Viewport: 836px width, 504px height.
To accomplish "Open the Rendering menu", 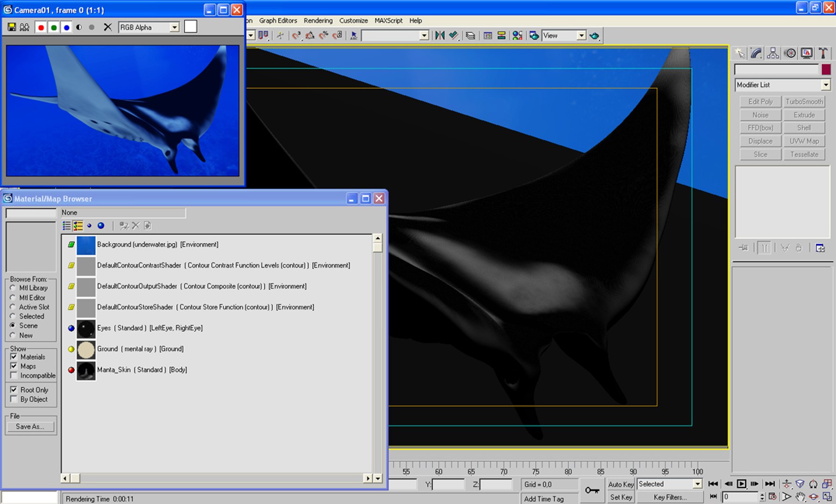I will [x=318, y=21].
